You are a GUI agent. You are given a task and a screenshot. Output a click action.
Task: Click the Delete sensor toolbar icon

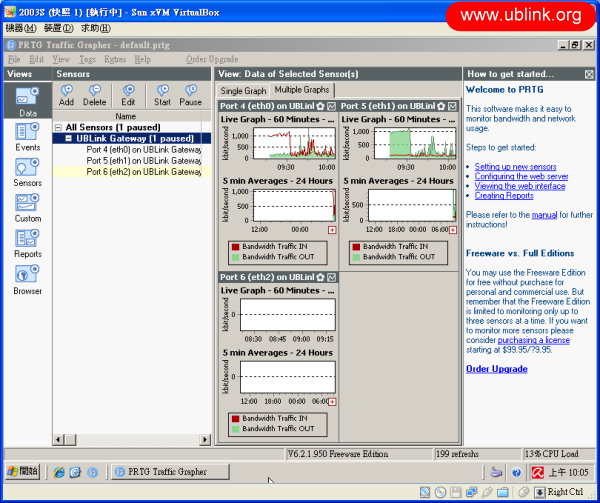coord(95,95)
